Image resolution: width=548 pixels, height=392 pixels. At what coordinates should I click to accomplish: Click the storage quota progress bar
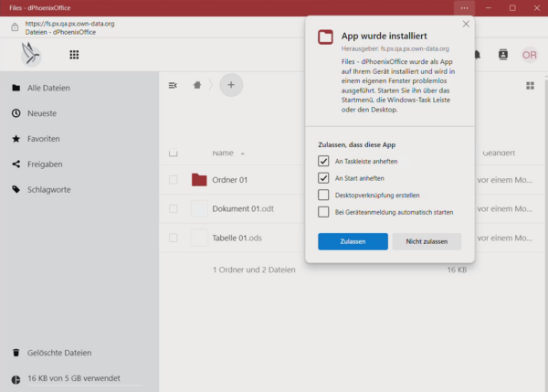click(86, 386)
